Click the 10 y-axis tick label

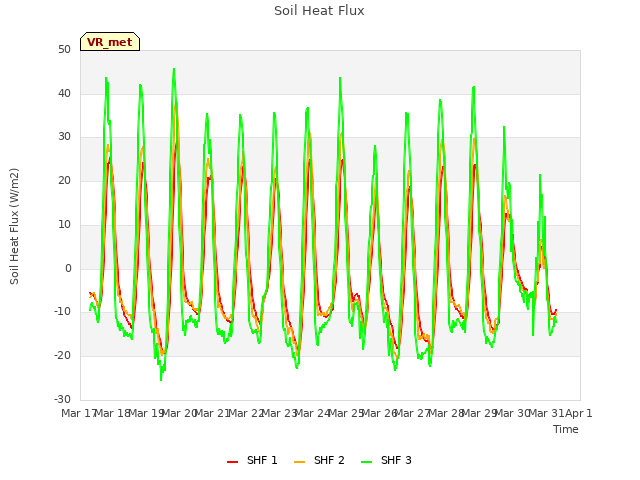point(64,224)
